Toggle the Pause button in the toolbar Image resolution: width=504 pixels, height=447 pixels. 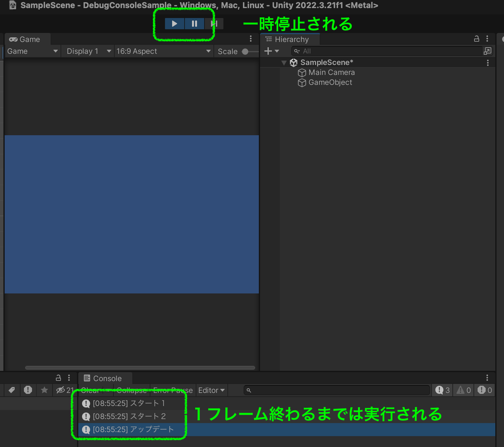[x=195, y=24]
